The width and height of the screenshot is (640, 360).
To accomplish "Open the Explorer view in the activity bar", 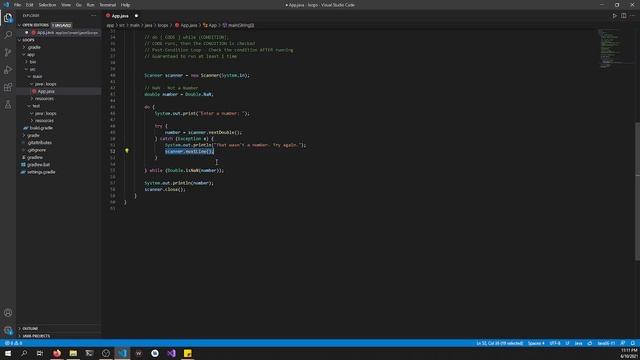I will tap(8, 18).
